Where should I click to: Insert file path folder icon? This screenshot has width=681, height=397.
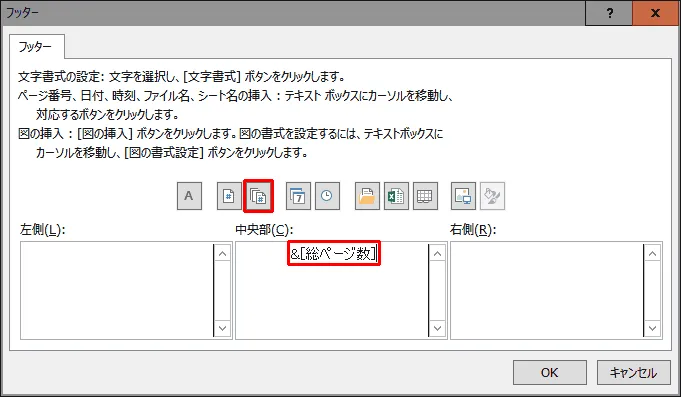[367, 196]
